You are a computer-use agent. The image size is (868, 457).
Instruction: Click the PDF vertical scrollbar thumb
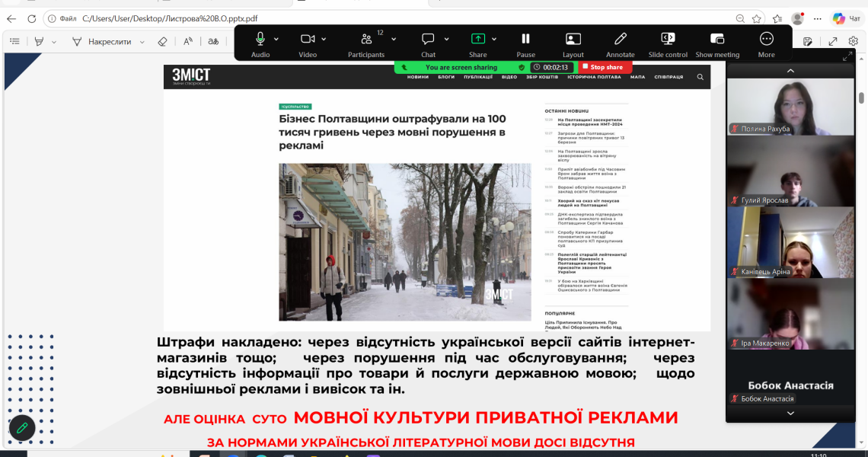click(x=861, y=97)
